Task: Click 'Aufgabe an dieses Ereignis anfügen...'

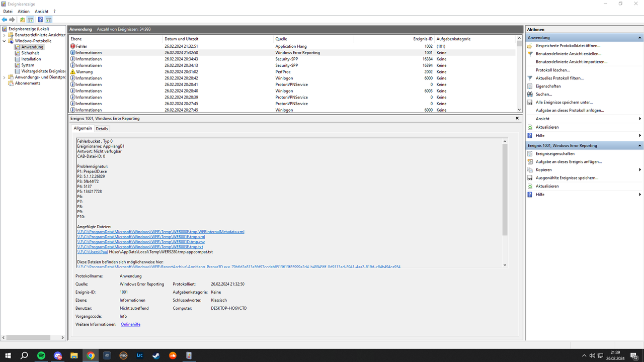Action: click(x=569, y=162)
